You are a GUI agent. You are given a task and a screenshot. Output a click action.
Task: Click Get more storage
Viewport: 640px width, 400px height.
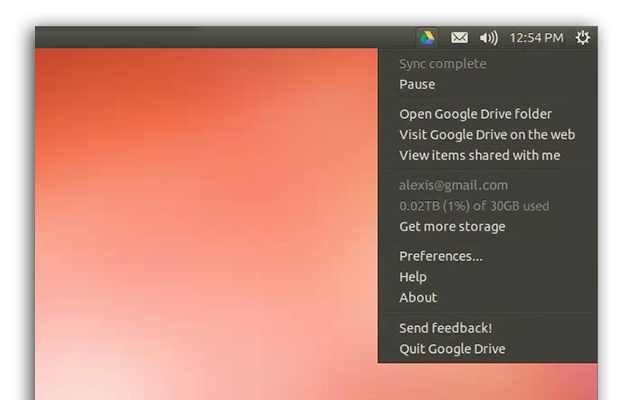pos(452,227)
